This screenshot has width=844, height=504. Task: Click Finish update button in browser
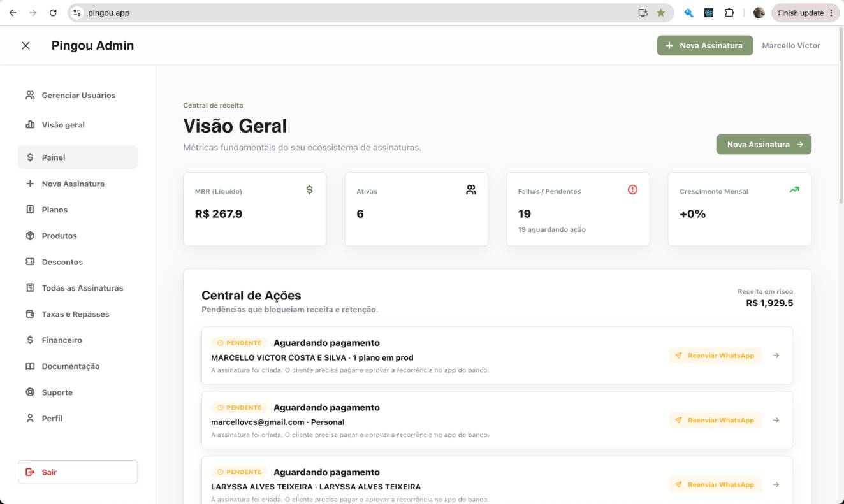[x=806, y=13]
